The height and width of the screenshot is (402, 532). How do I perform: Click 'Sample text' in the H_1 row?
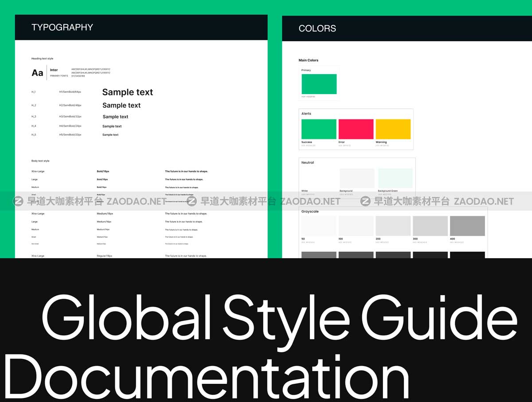point(128,92)
